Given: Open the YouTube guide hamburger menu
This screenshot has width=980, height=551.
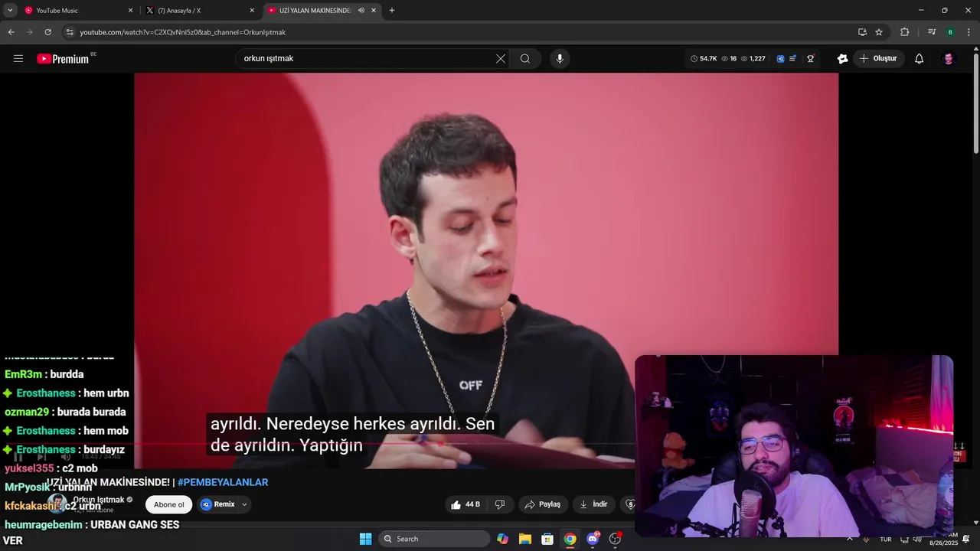Looking at the screenshot, I should 18,59.
